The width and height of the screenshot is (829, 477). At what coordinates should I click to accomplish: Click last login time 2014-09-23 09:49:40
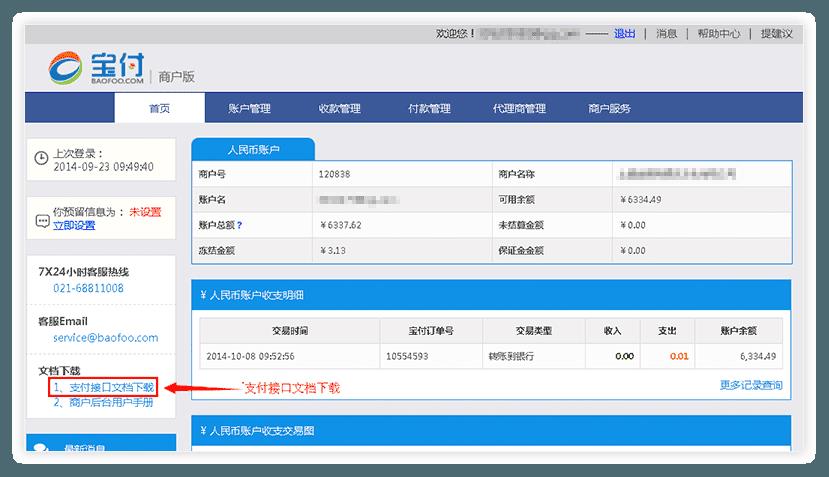point(104,167)
